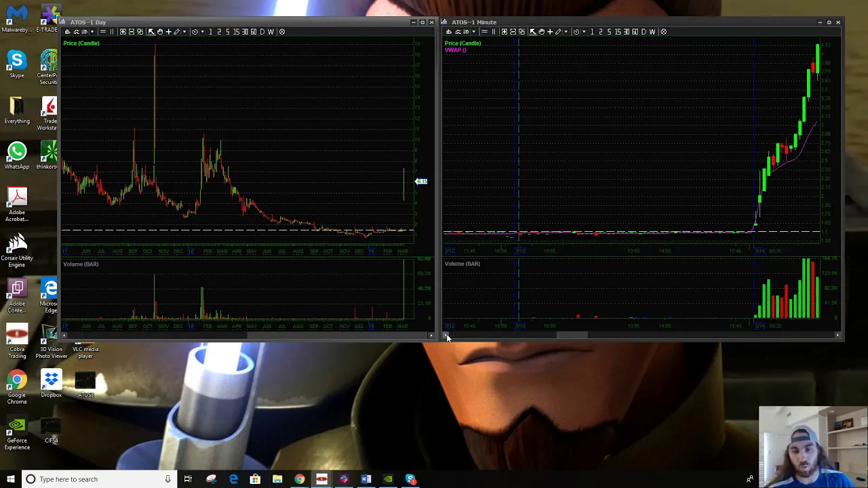Set ATOS 1 Minute chart to 1 minute interval

click(x=592, y=31)
